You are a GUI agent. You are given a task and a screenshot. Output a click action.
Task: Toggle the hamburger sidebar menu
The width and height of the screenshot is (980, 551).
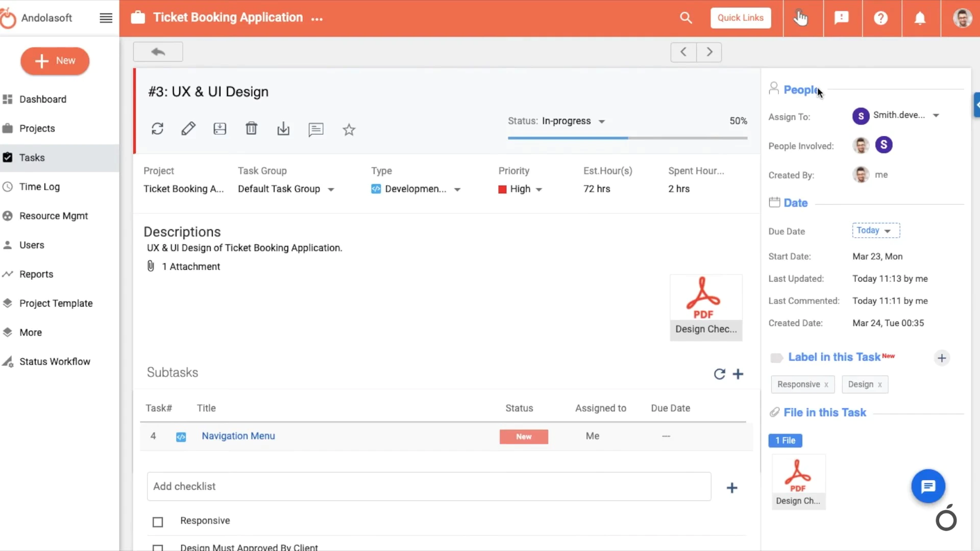[106, 18]
